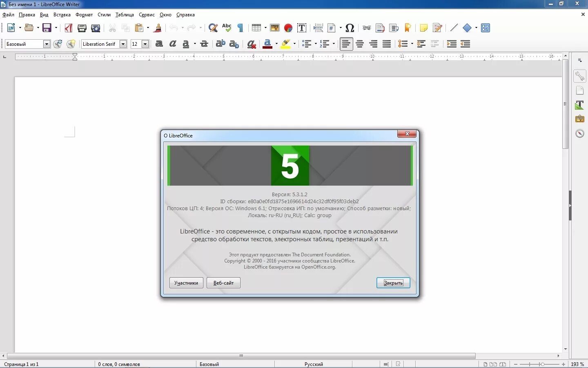Open the Paste options dropdown arrow
The height and width of the screenshot is (368, 588).
148,28
